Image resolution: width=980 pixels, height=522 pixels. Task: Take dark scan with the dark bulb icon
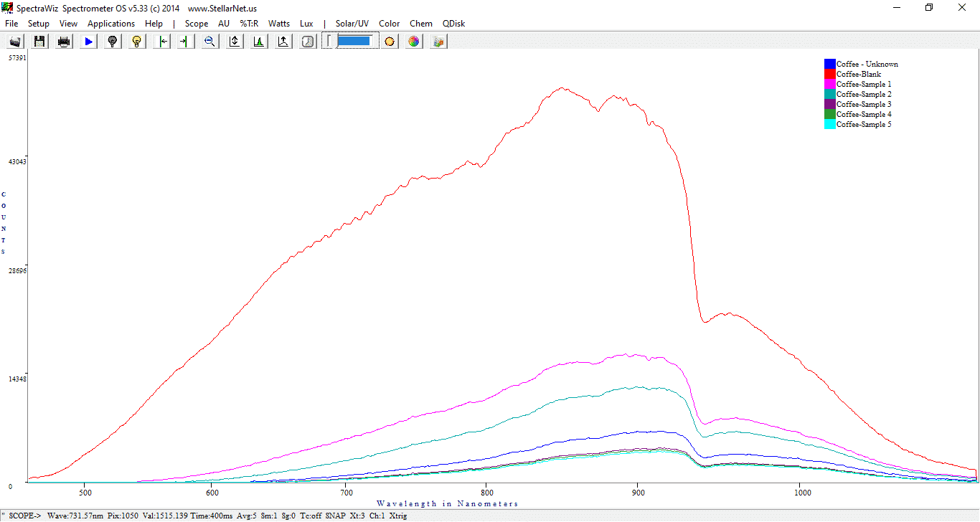pyautogui.click(x=113, y=42)
